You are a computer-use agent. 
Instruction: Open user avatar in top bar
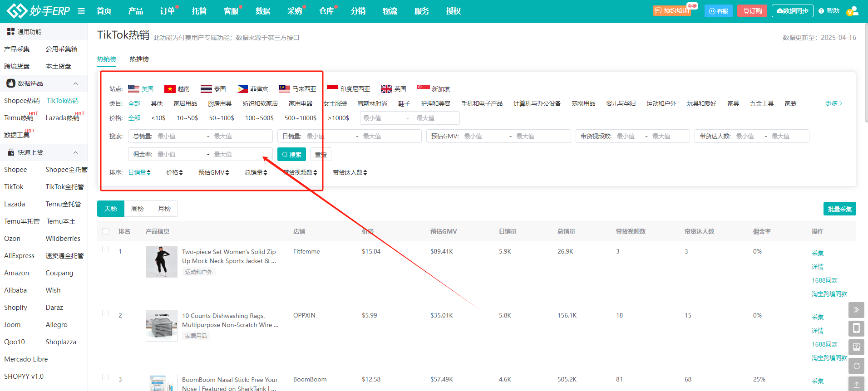click(x=852, y=11)
